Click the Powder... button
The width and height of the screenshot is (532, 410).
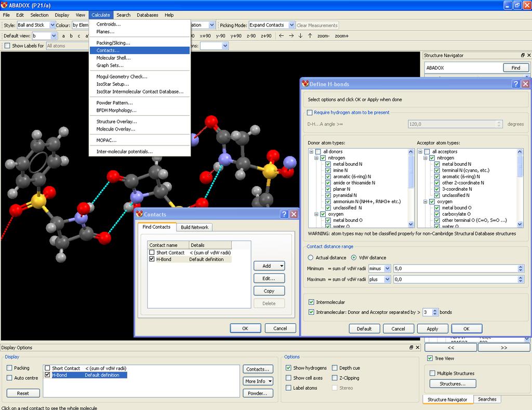coord(258,393)
